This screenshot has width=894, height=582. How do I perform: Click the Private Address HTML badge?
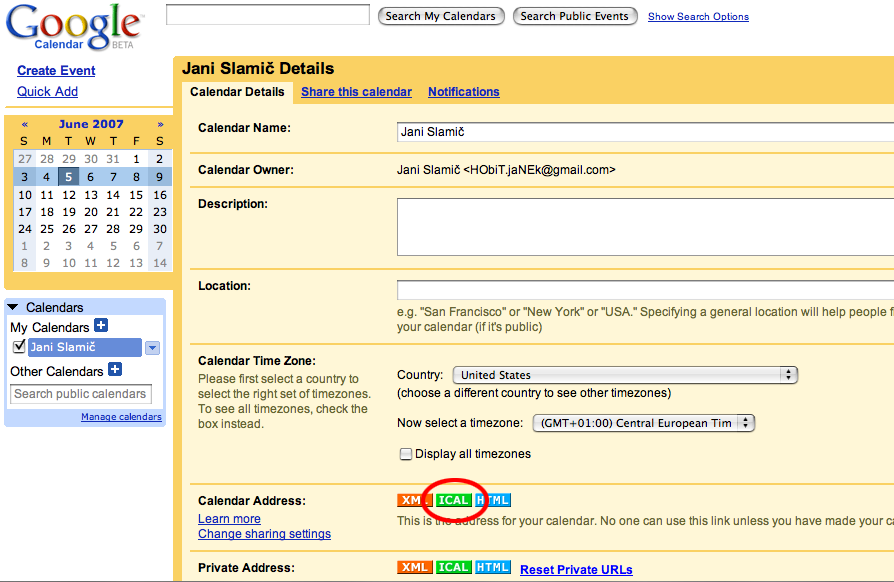point(493,568)
